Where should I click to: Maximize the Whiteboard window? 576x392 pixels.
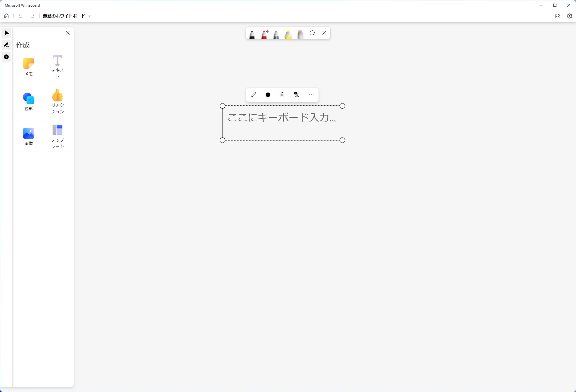555,5
